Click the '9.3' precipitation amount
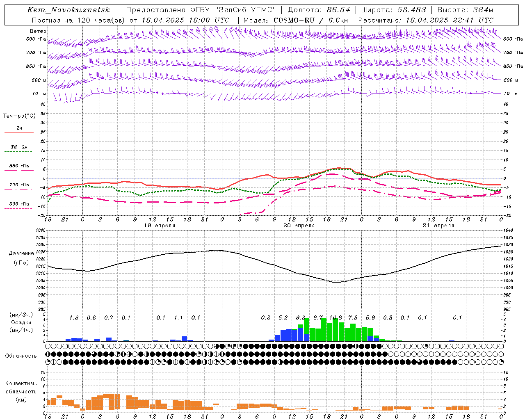The height and width of the screenshot is (420, 525). point(301,318)
